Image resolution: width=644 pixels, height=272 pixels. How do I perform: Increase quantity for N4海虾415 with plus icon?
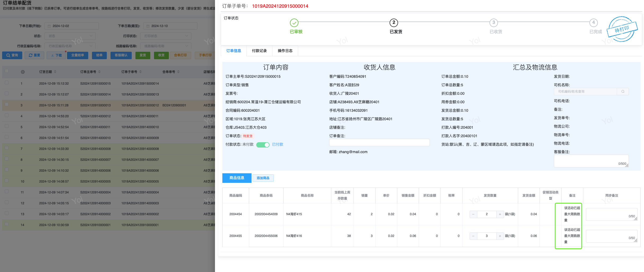click(x=500, y=214)
